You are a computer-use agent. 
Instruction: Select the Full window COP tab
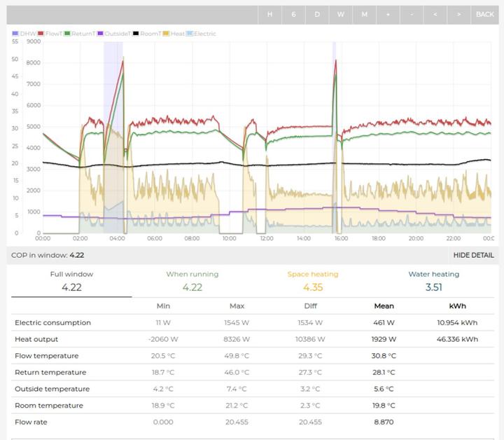tap(71, 281)
